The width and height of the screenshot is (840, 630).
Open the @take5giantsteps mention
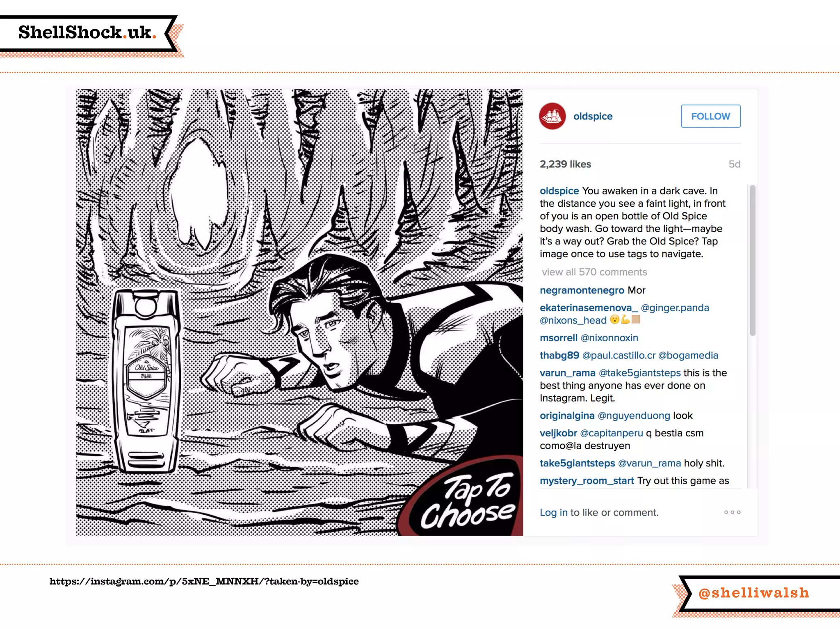(x=639, y=373)
